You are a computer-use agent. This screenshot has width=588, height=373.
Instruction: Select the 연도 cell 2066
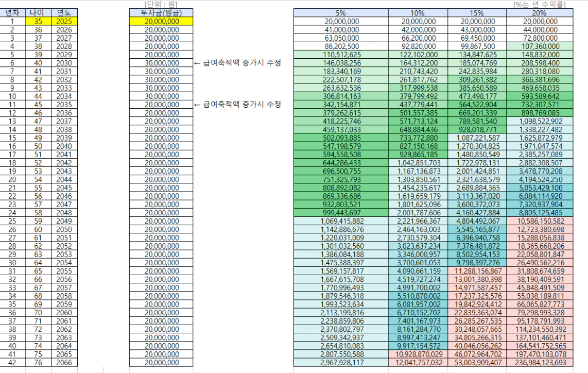[x=64, y=363]
